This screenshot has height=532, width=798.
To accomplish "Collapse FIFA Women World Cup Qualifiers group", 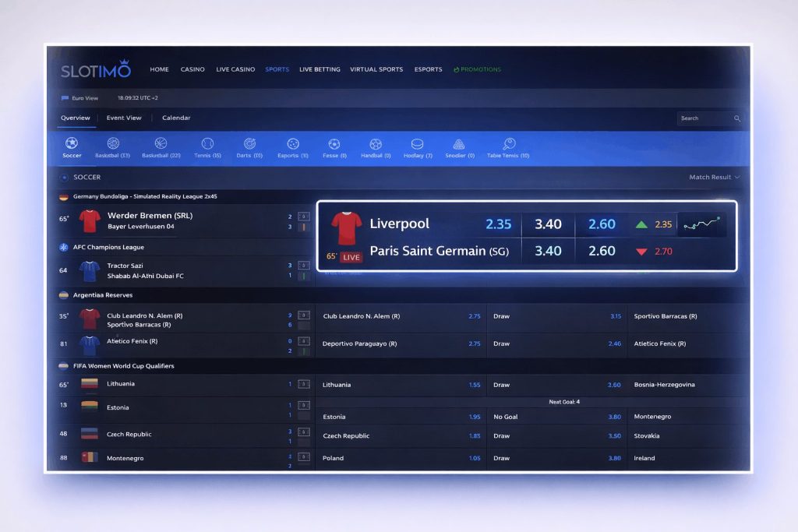I will click(x=124, y=365).
